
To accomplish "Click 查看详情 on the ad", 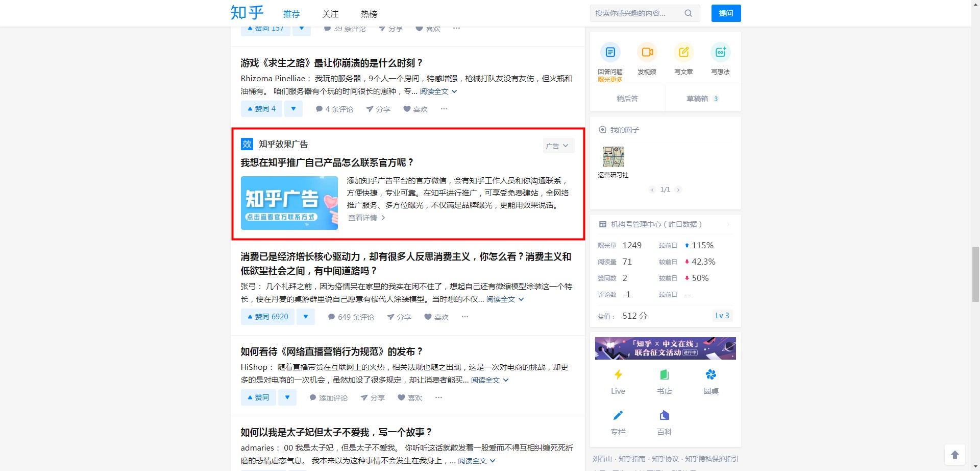I will tap(366, 218).
